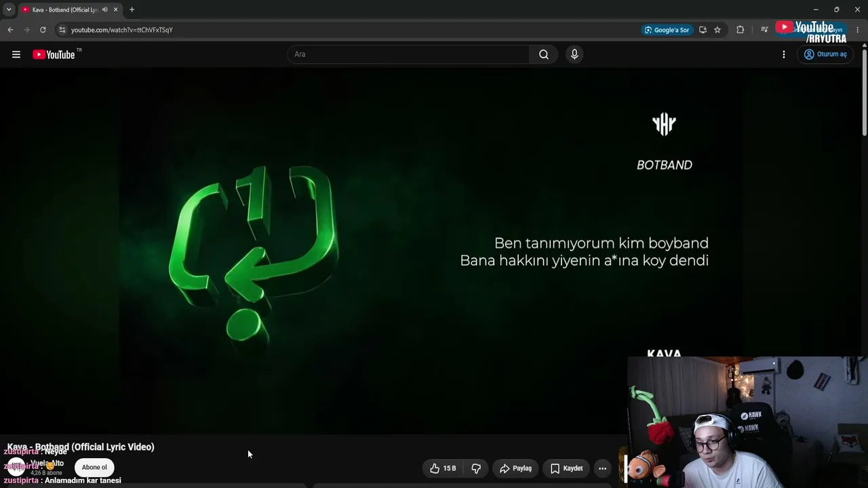This screenshot has height=488, width=868.
Task: Click the lyric video player
Action: point(430,251)
